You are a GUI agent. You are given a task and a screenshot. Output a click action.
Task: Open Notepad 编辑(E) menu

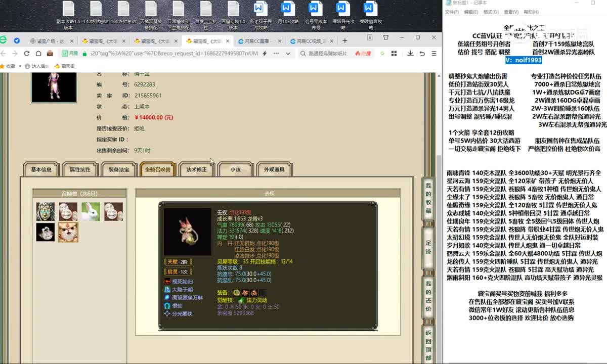471,12
